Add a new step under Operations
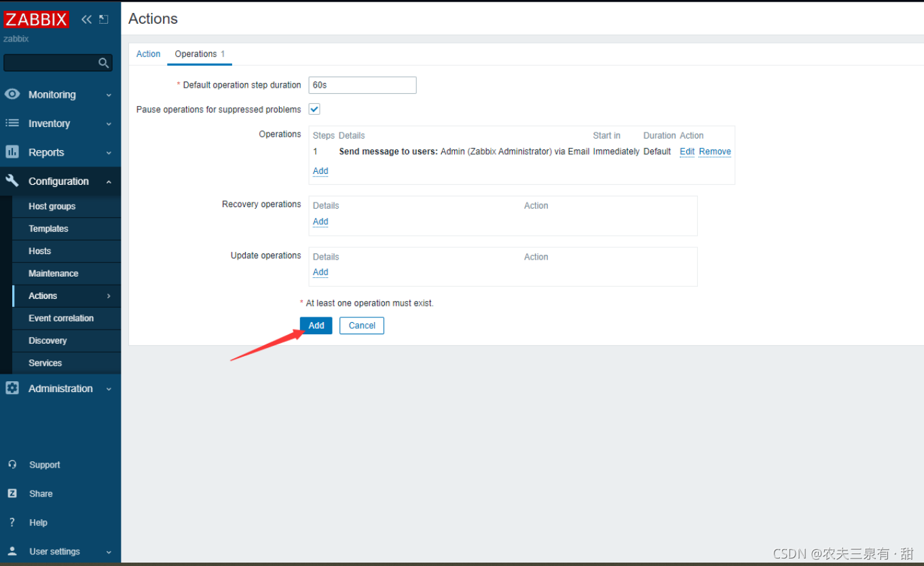Viewport: 924px width, 566px height. point(320,171)
